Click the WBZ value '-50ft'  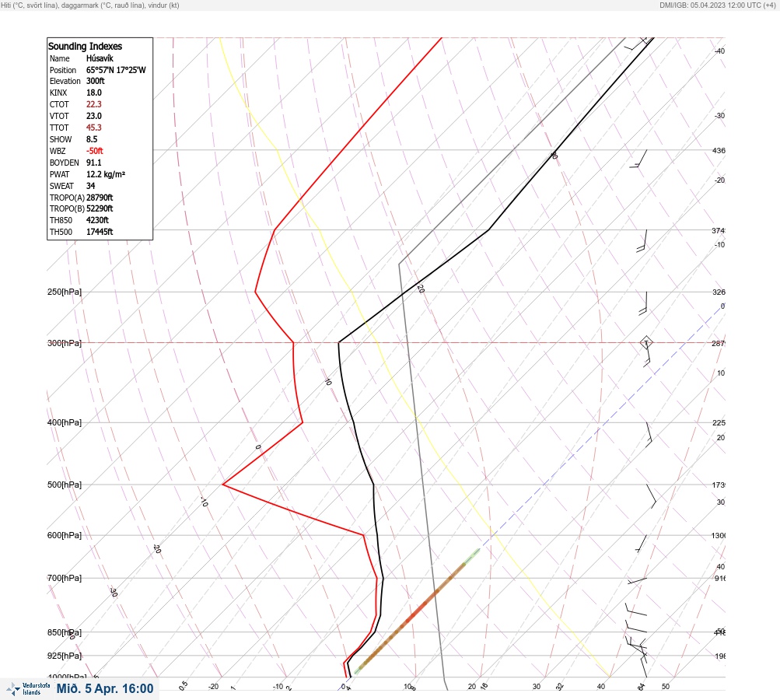click(x=95, y=151)
